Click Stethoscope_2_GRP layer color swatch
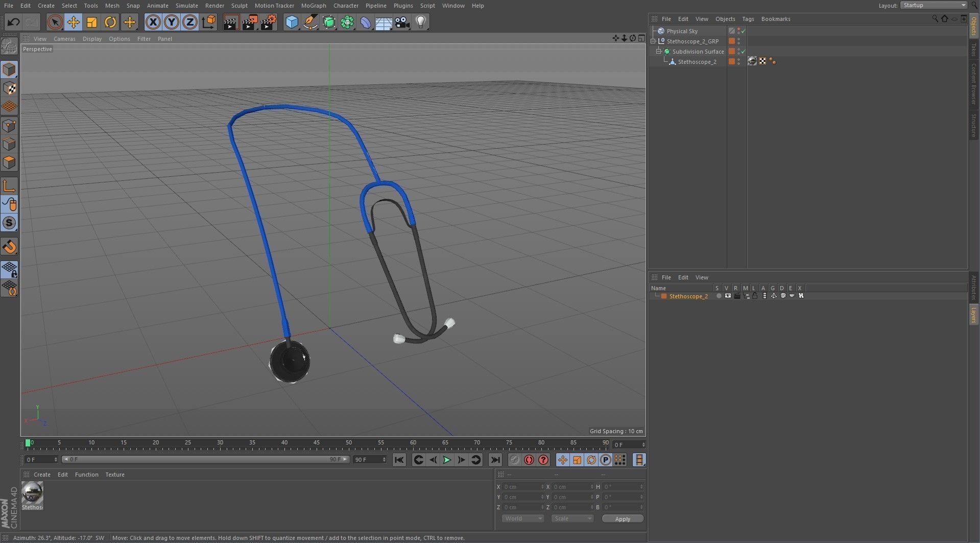The width and height of the screenshot is (980, 543). (x=732, y=41)
